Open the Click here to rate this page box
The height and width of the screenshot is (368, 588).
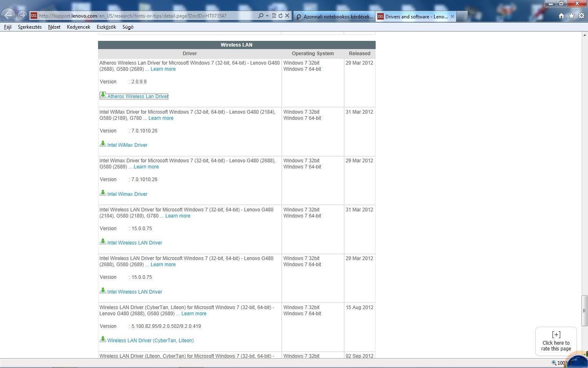(556, 341)
